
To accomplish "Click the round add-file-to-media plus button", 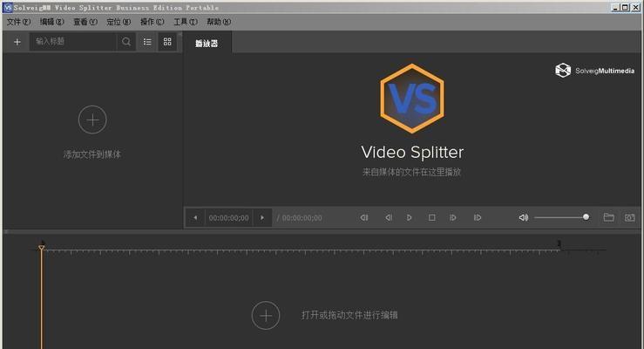I will (92, 120).
